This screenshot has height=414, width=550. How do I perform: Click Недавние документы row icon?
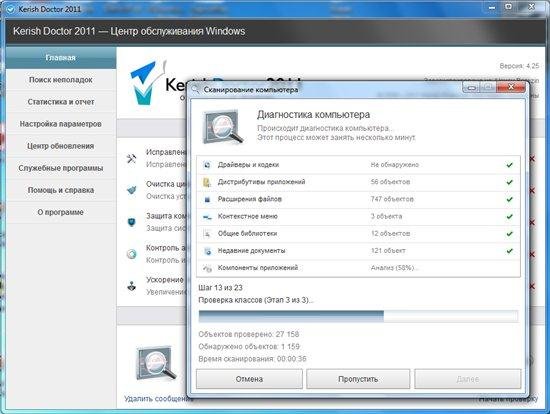point(207,251)
